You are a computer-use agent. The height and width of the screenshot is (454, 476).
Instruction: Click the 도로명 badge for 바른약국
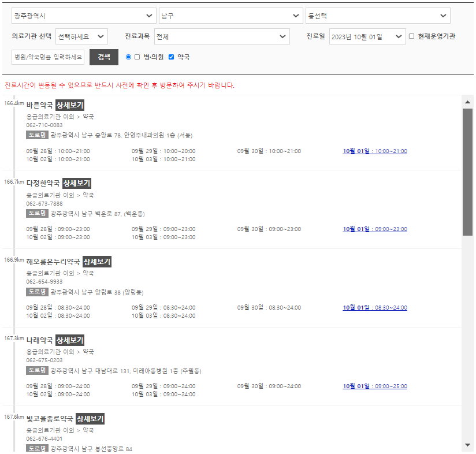coord(37,135)
